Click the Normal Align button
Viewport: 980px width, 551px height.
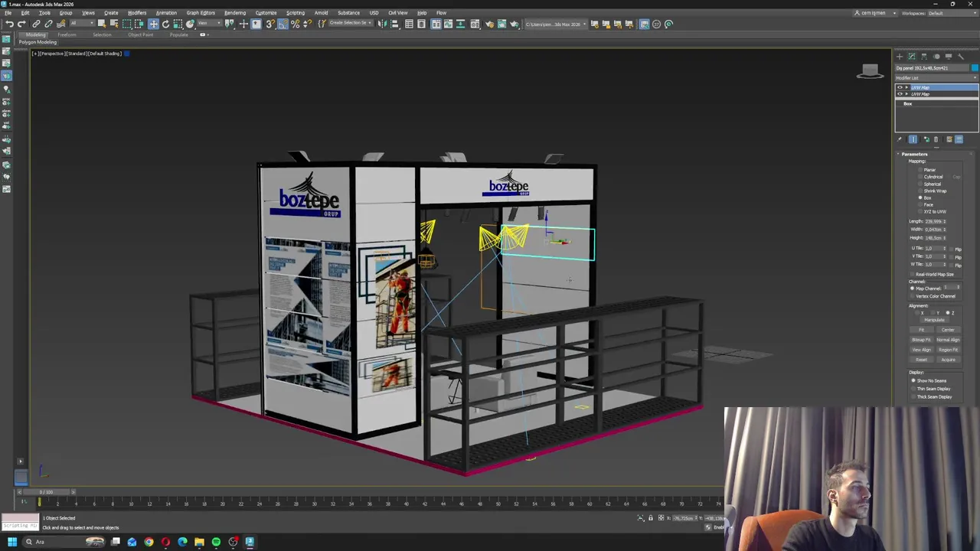pyautogui.click(x=948, y=340)
